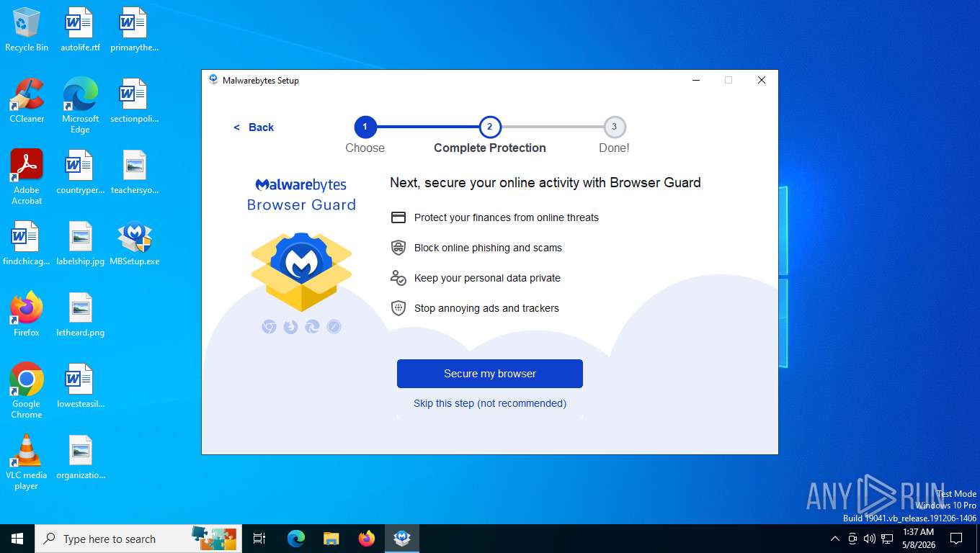Viewport: 980px width, 553px height.
Task: Click the ads and trackers shield icon
Action: (x=398, y=308)
